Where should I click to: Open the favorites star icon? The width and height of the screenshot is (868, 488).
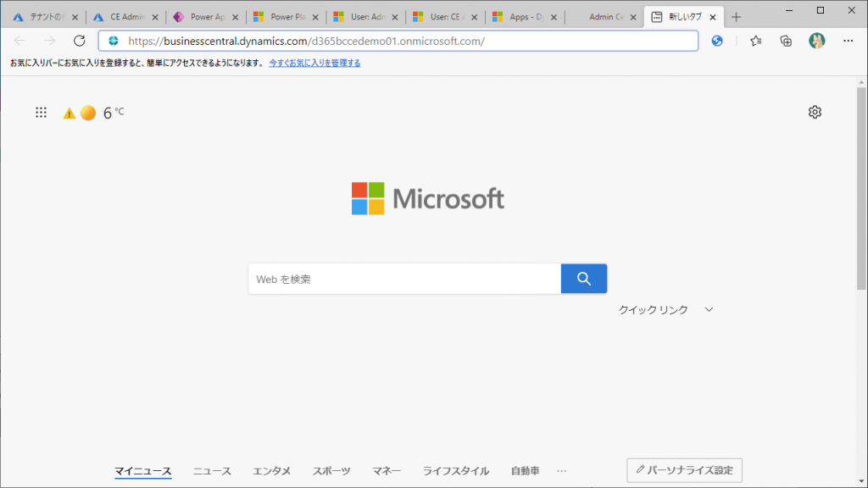pos(755,41)
